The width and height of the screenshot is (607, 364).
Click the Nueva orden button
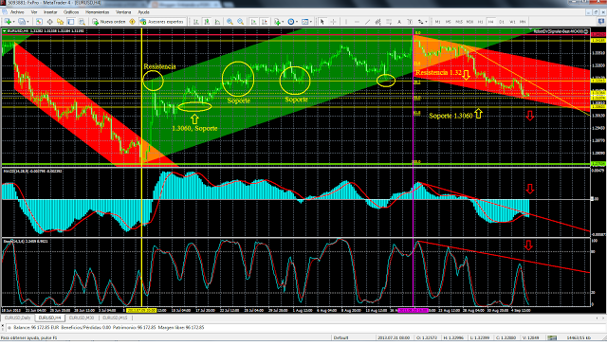coord(108,22)
